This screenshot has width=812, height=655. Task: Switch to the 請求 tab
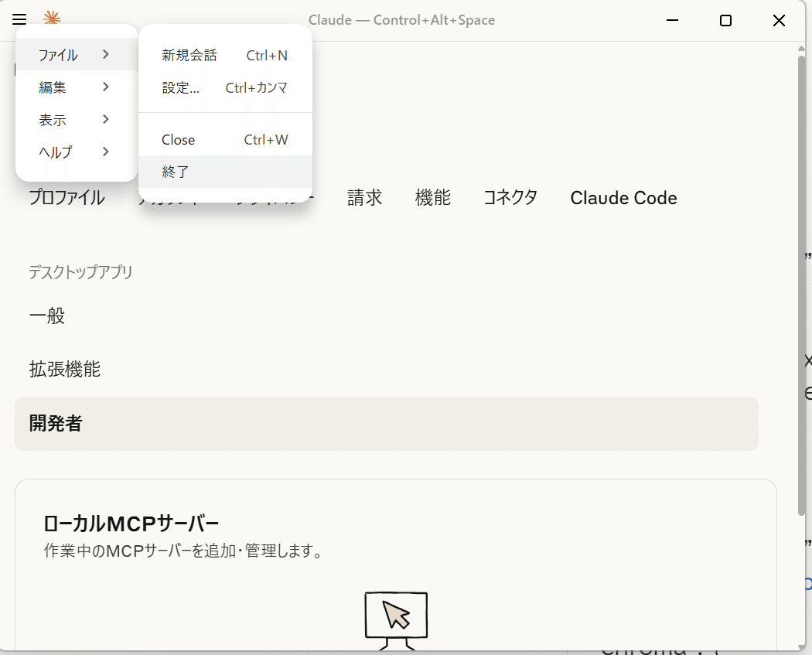click(x=364, y=198)
